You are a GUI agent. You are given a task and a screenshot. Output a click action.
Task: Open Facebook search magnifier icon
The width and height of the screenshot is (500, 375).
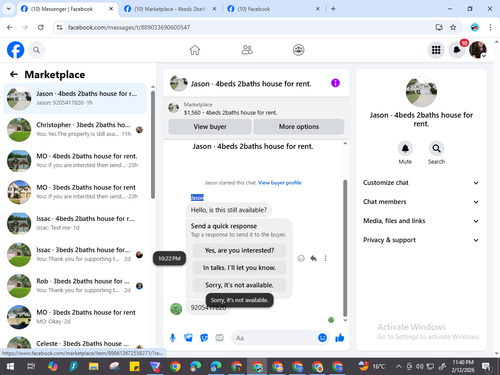(36, 50)
